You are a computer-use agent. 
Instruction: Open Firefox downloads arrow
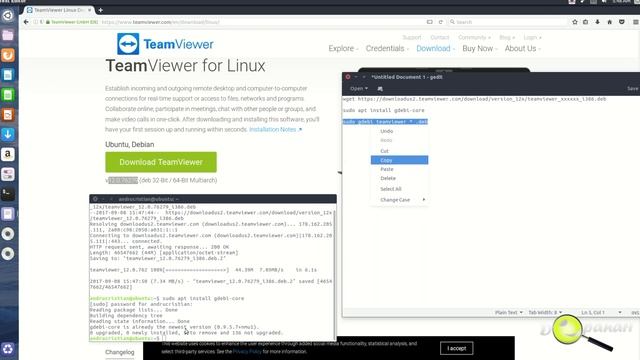598,22
